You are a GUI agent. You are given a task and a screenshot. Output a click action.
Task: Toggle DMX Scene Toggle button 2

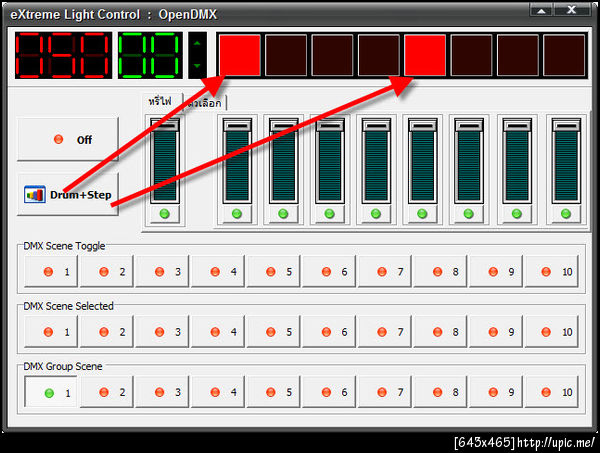(107, 272)
